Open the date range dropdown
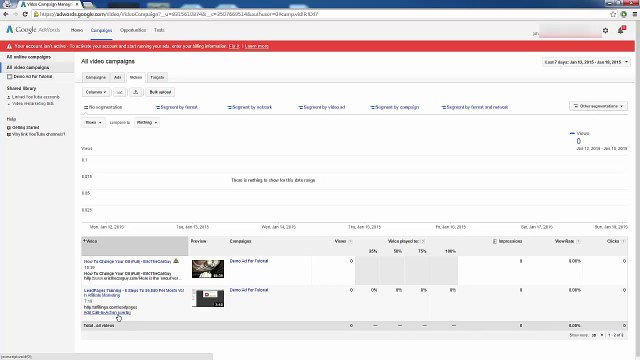640x360 pixels. 586,62
